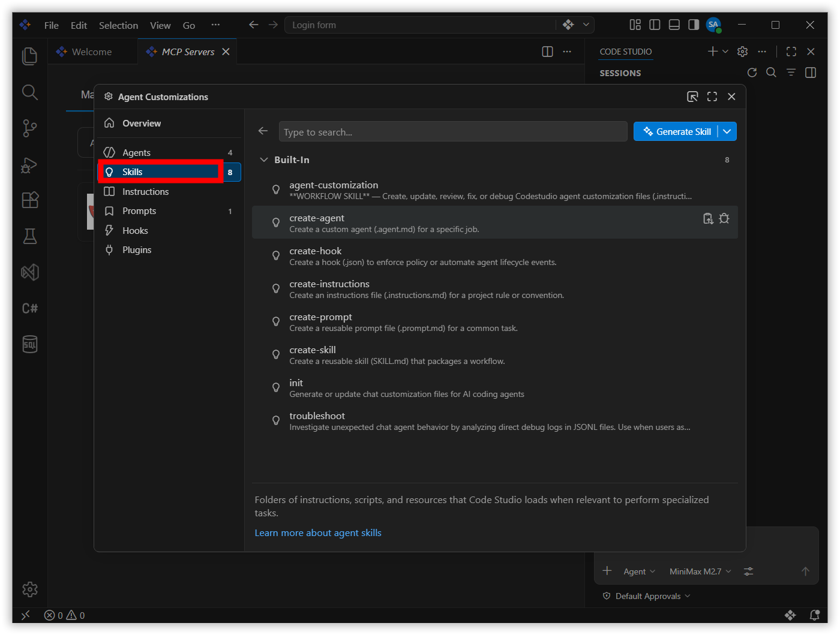Viewport: 840px width, 635px height.
Task: Open Code Studio panel settings gear
Action: (x=743, y=52)
